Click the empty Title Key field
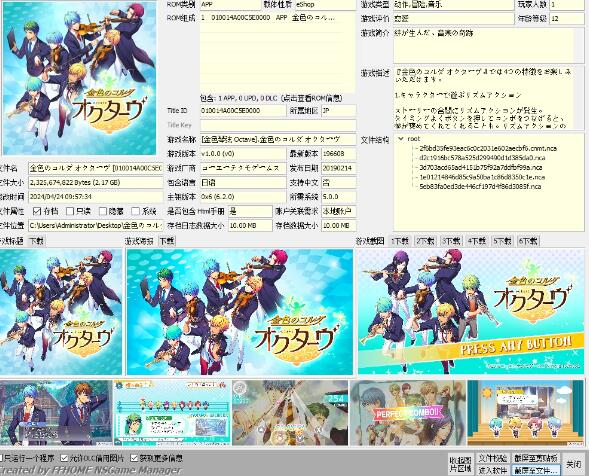This screenshot has width=589, height=476. click(x=278, y=125)
